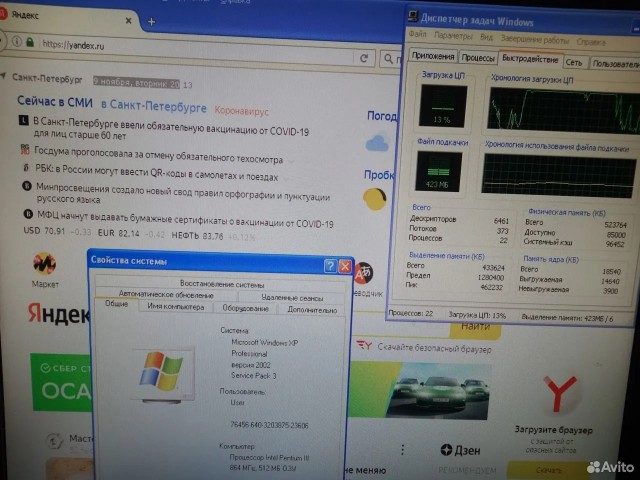
Task: Select the Яндекс browser tab
Action: [x=65, y=17]
